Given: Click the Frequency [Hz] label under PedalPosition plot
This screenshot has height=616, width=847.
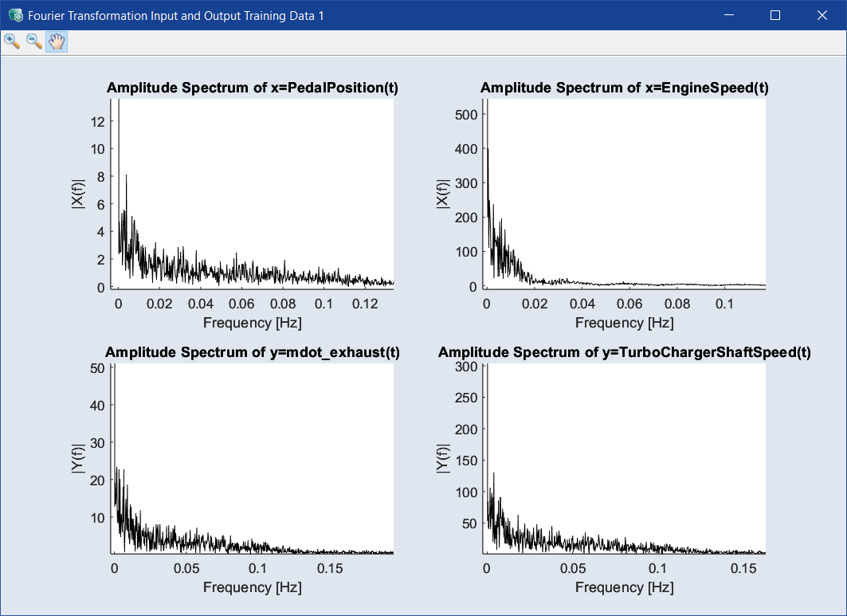Looking at the screenshot, I should (x=253, y=323).
